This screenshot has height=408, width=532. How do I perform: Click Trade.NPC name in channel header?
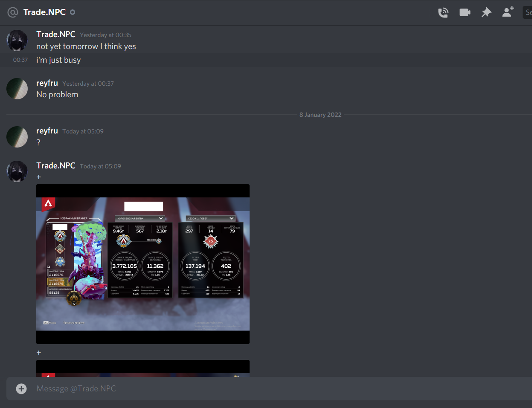(44, 12)
